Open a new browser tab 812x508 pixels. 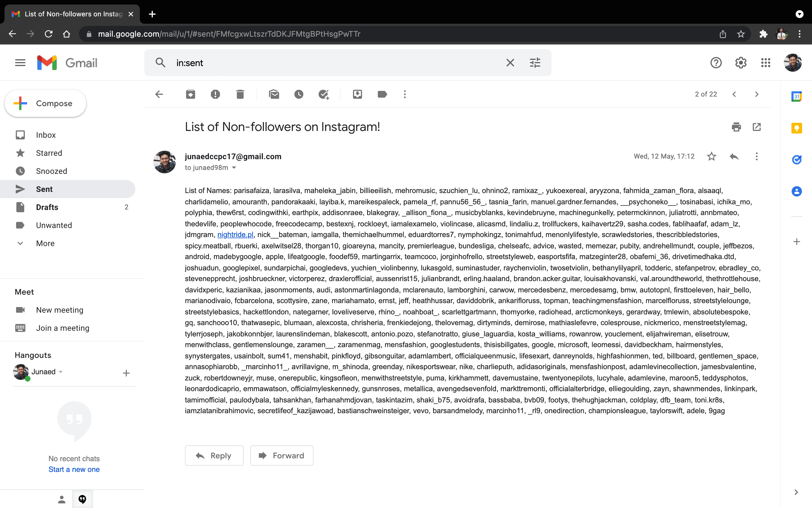152,14
